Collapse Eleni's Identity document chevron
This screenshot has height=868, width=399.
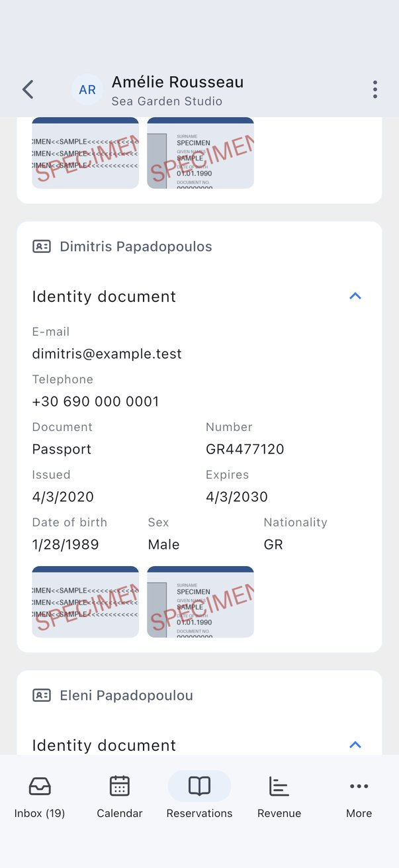click(x=355, y=745)
